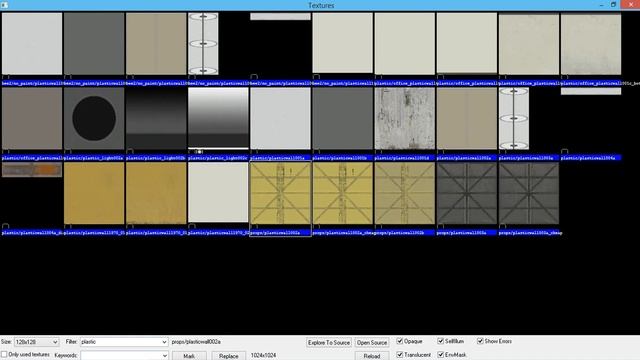Minimize the Textures window
Image resolution: width=640 pixels, height=360 pixels.
(602, 4)
